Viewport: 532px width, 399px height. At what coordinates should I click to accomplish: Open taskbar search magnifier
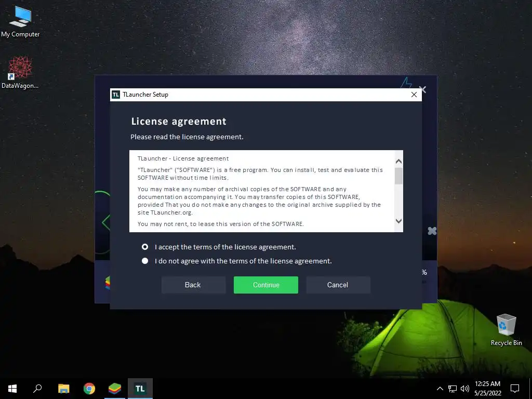[37, 389]
